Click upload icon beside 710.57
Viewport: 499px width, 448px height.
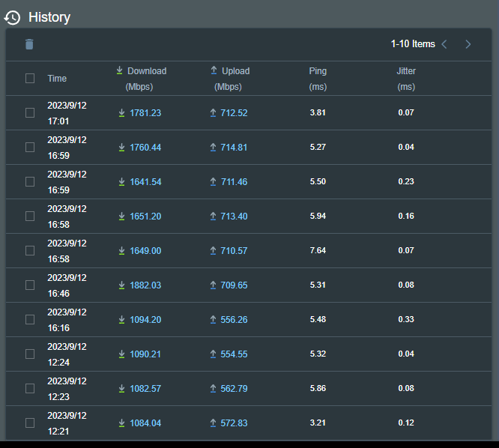pyautogui.click(x=213, y=251)
